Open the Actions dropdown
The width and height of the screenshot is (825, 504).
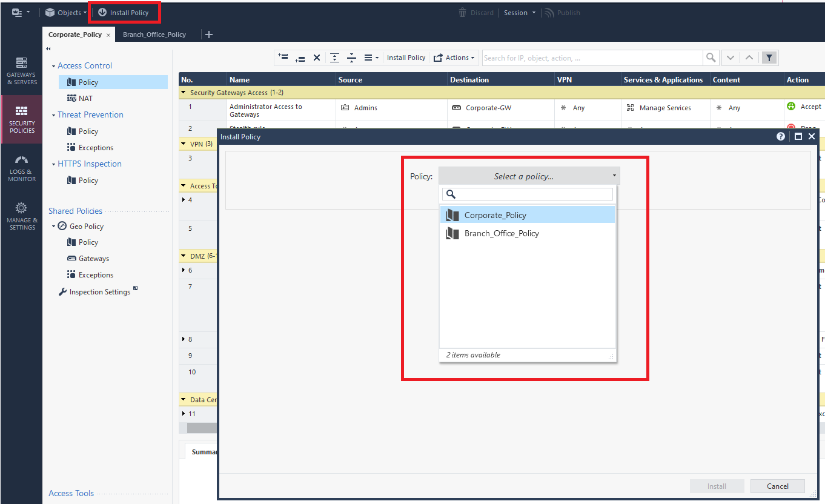(x=454, y=57)
